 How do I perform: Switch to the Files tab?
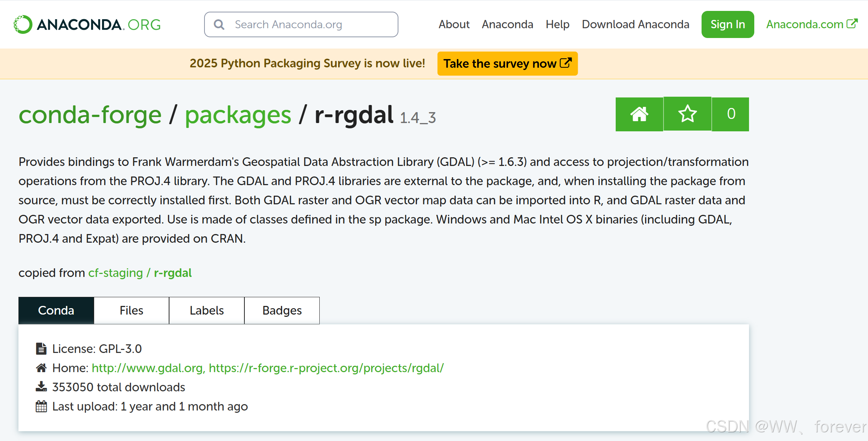[131, 310]
